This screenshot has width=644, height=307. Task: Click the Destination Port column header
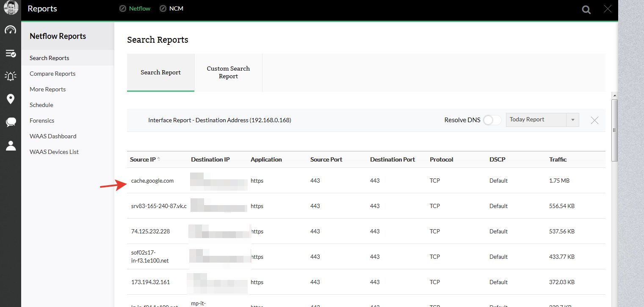(392, 159)
